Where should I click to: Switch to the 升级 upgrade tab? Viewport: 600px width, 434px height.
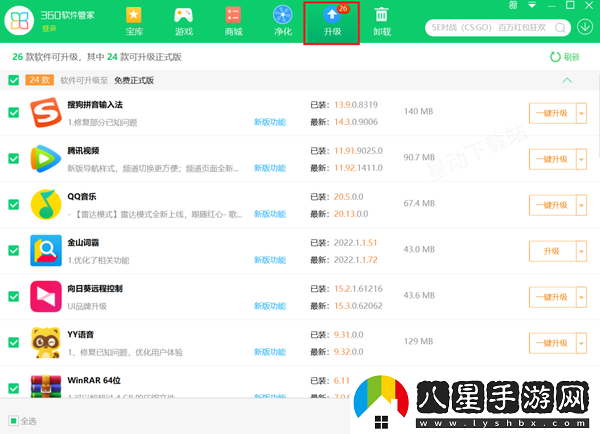click(x=332, y=23)
